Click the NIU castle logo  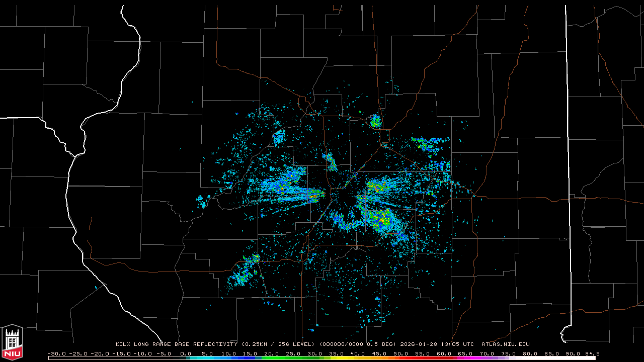coord(12,342)
